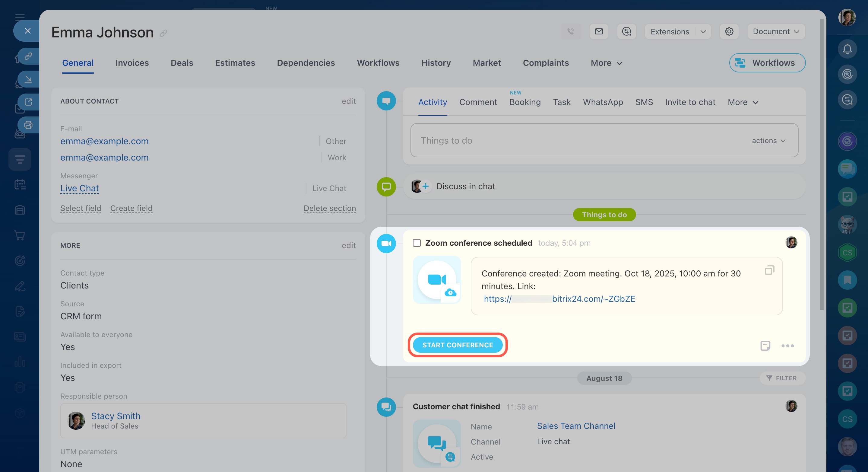
Task: Click the FILTER button near August 18
Action: pyautogui.click(x=782, y=378)
